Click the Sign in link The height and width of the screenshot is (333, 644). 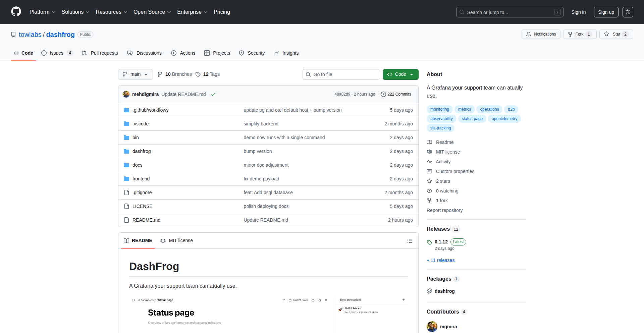click(x=579, y=12)
